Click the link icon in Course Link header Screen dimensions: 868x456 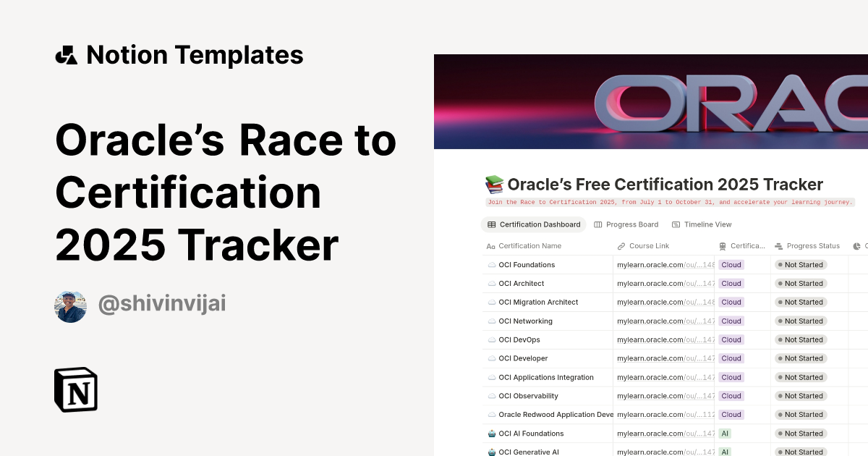pos(621,246)
